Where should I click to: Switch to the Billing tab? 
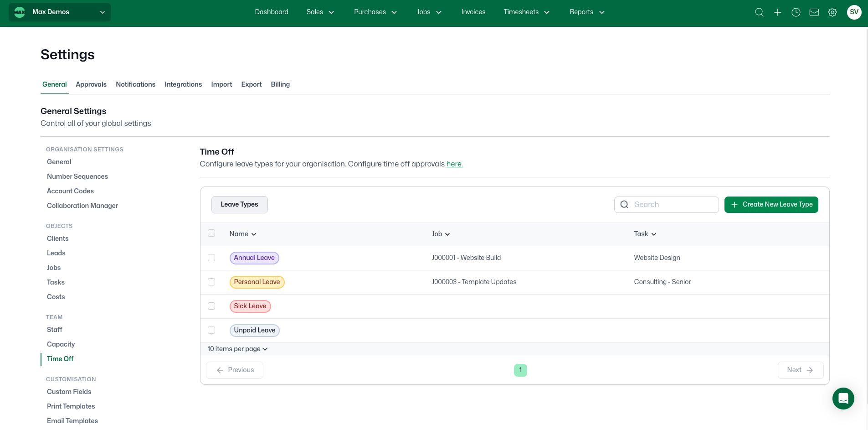(280, 84)
